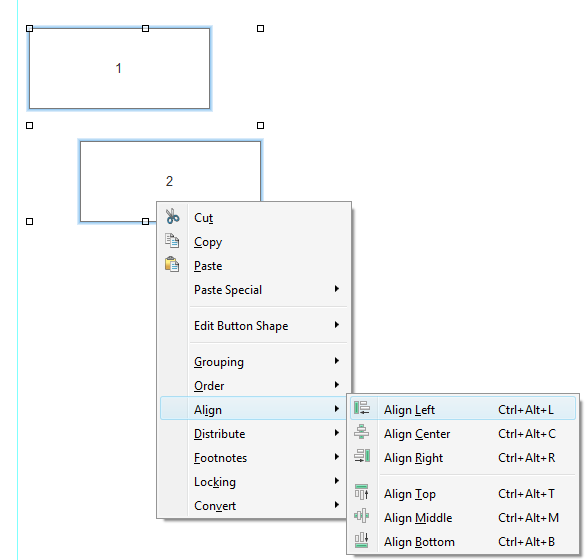Click the Align Top icon
Screen dimensions: 585x560
[x=362, y=492]
